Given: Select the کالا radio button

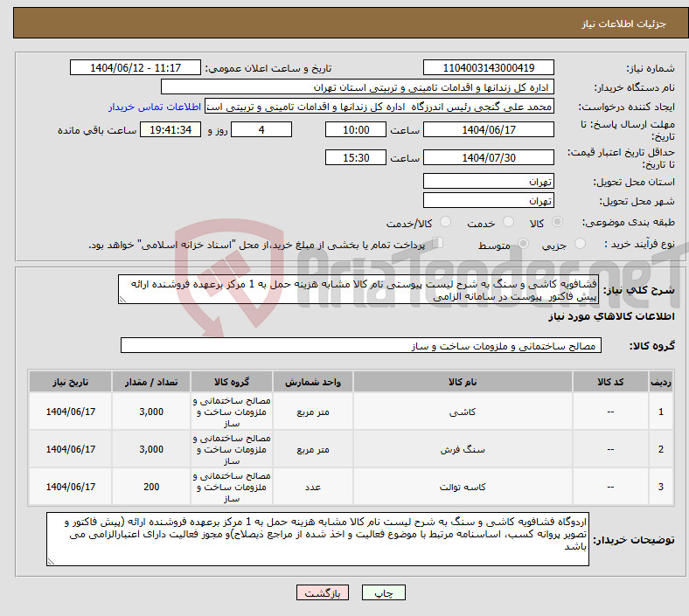Looking at the screenshot, I should pos(557,222).
